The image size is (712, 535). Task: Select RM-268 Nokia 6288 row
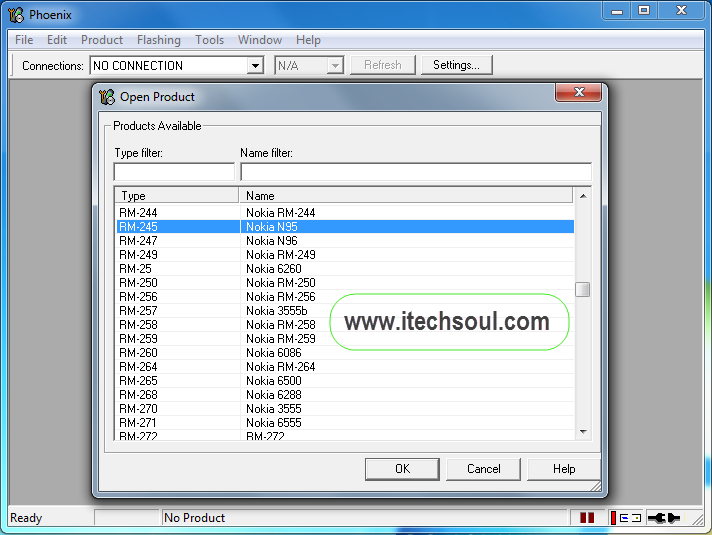[x=345, y=395]
